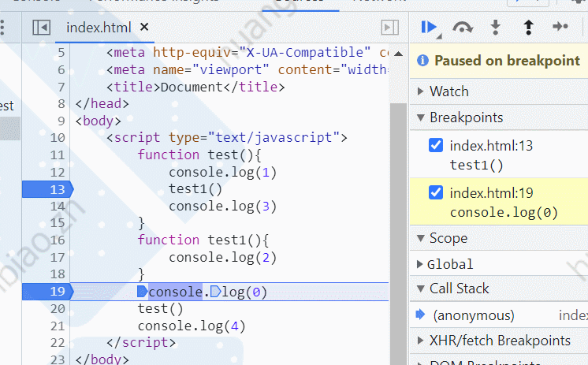588x365 pixels.
Task: Open the more options dots at left edge
Action: (2, 28)
